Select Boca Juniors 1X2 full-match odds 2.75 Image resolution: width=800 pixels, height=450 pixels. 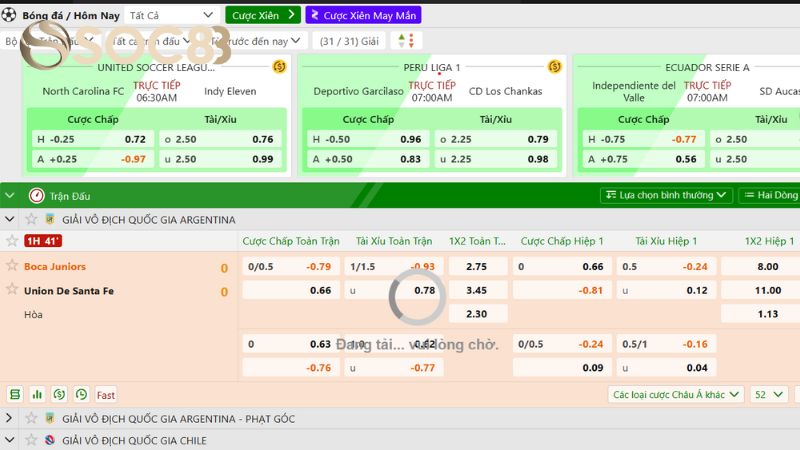478,266
